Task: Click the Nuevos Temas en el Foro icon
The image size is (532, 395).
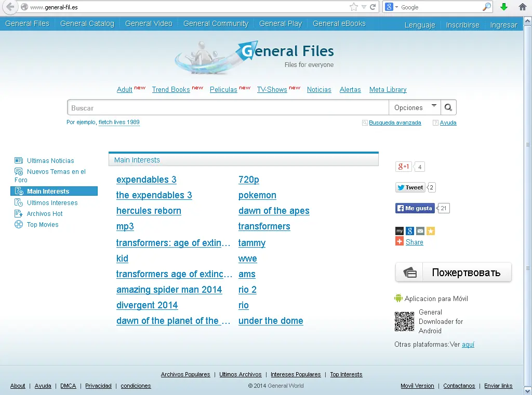Action: point(19,172)
